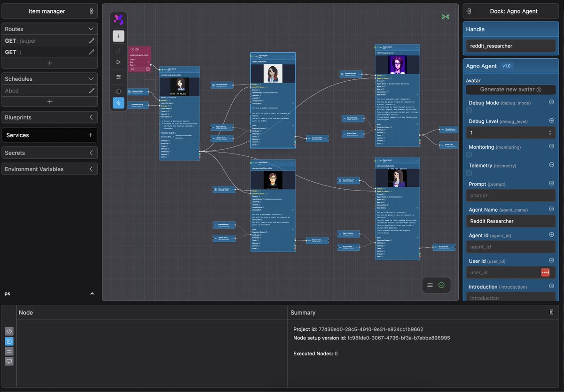Open the filter settings sliders icon
Image resolution: width=564 pixels, height=392 pixels.
[118, 77]
